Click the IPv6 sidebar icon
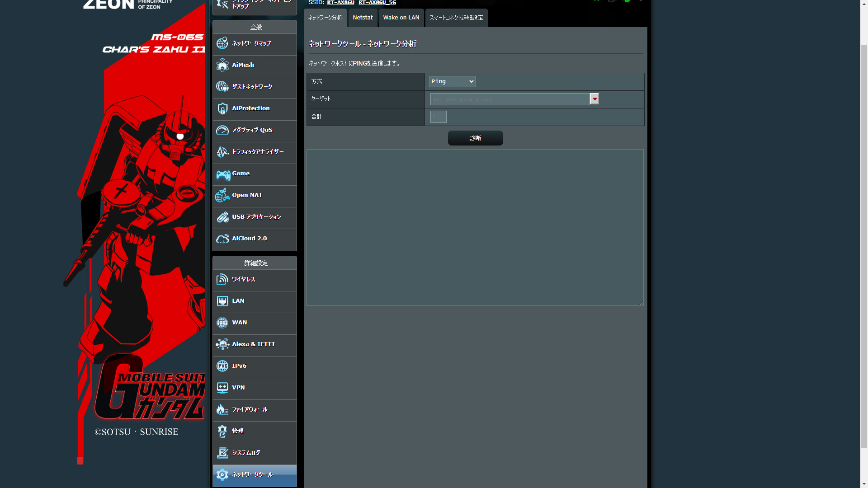 (222, 366)
